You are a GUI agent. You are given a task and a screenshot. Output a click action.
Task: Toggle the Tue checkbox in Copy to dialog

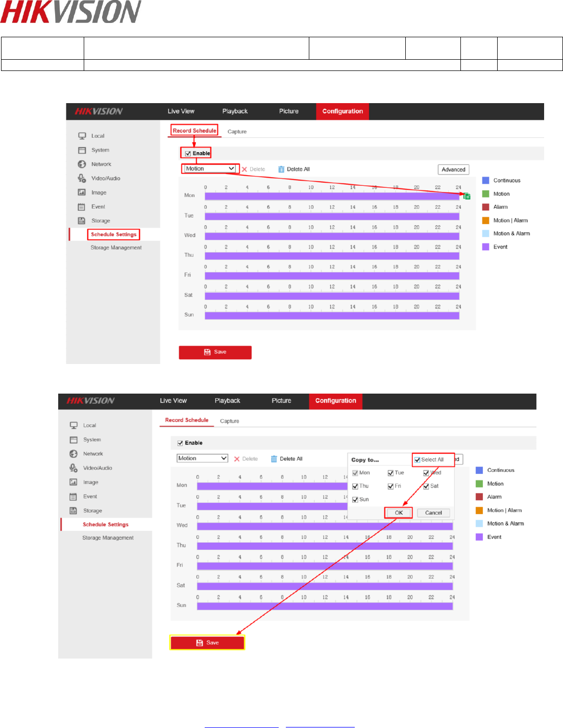point(390,473)
